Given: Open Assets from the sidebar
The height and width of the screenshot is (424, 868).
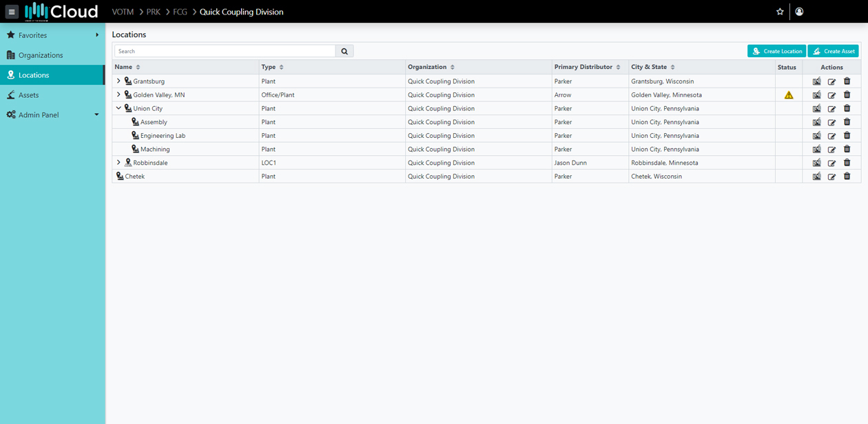Looking at the screenshot, I should (x=28, y=95).
